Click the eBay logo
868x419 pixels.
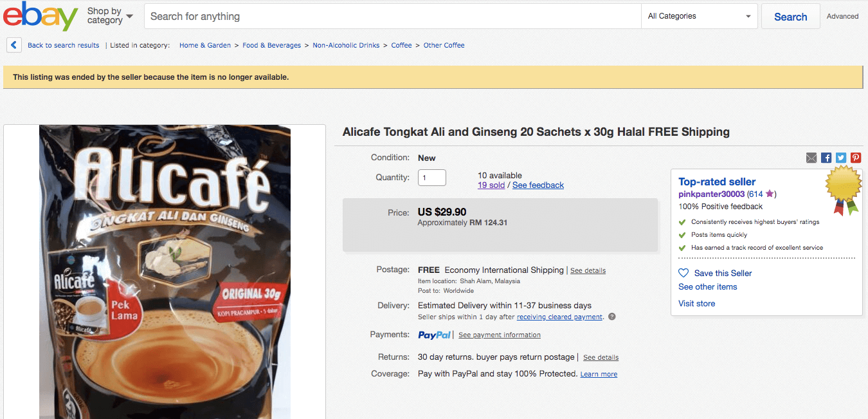pyautogui.click(x=41, y=16)
